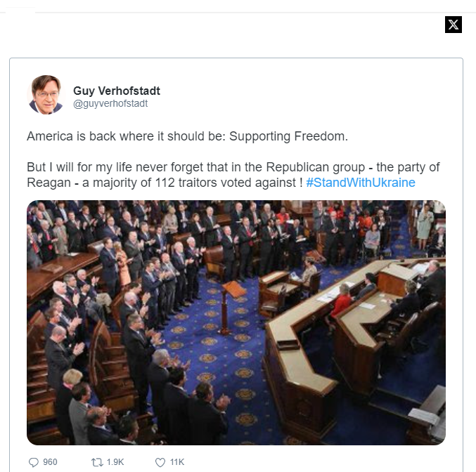476x472 pixels.
Task: Click the word 'Reagan' in the tweet
Action: point(49,183)
